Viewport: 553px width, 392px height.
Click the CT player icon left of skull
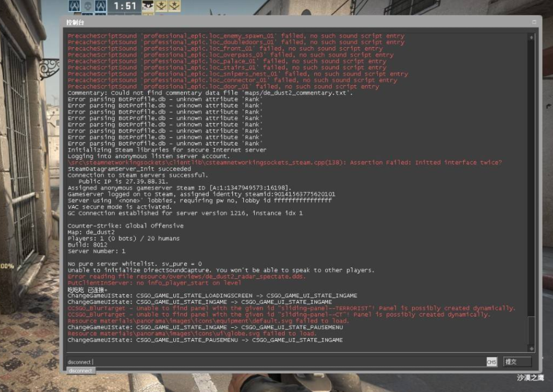(74, 6)
